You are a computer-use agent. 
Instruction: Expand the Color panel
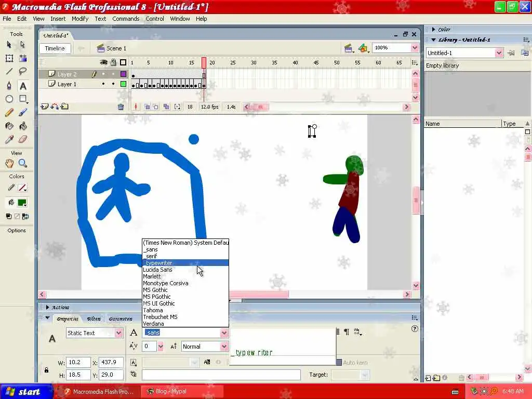tap(434, 30)
